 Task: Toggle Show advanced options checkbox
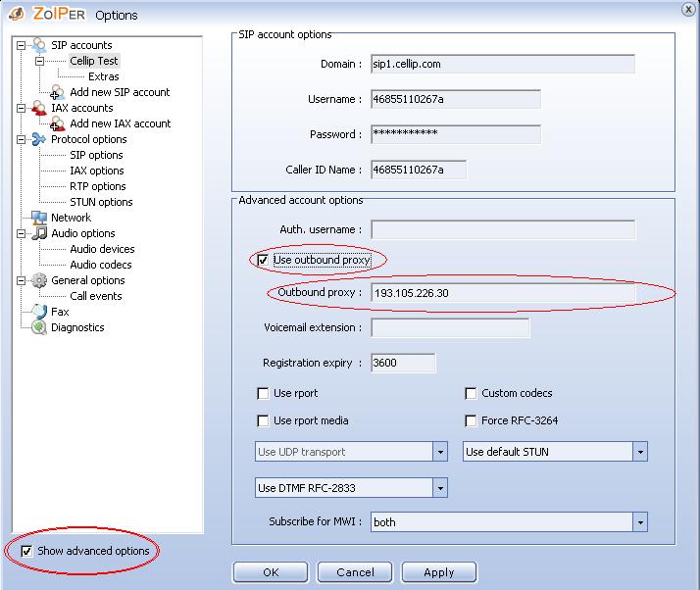pos(26,551)
